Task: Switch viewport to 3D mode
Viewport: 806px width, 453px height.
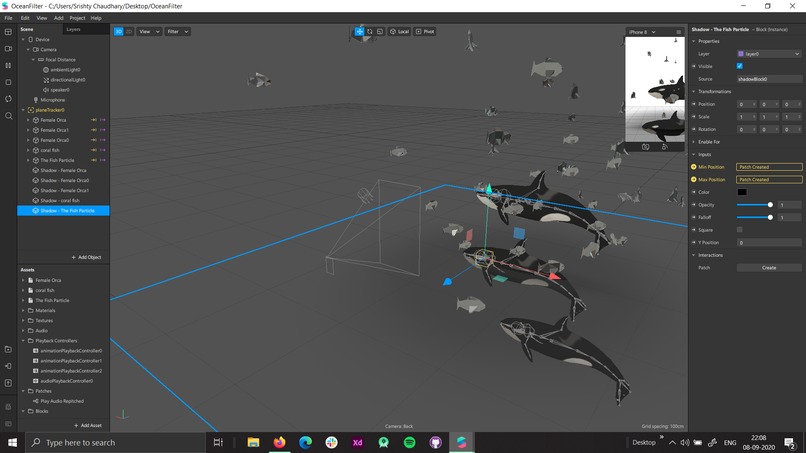Action: [118, 31]
